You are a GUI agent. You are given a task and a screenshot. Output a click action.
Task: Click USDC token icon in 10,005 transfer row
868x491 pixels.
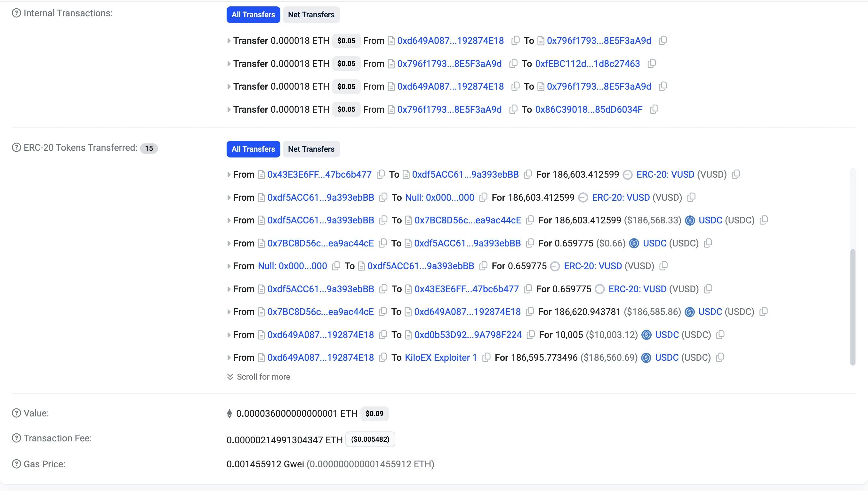(646, 334)
